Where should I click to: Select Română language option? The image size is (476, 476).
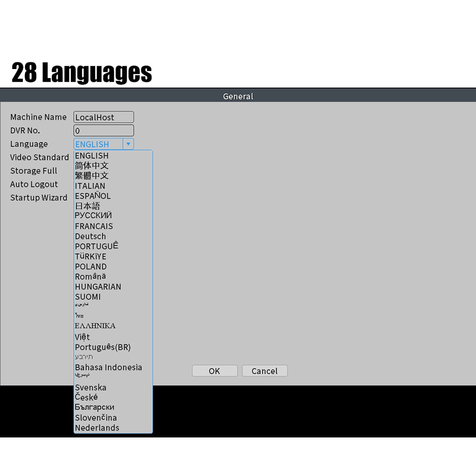click(113, 277)
